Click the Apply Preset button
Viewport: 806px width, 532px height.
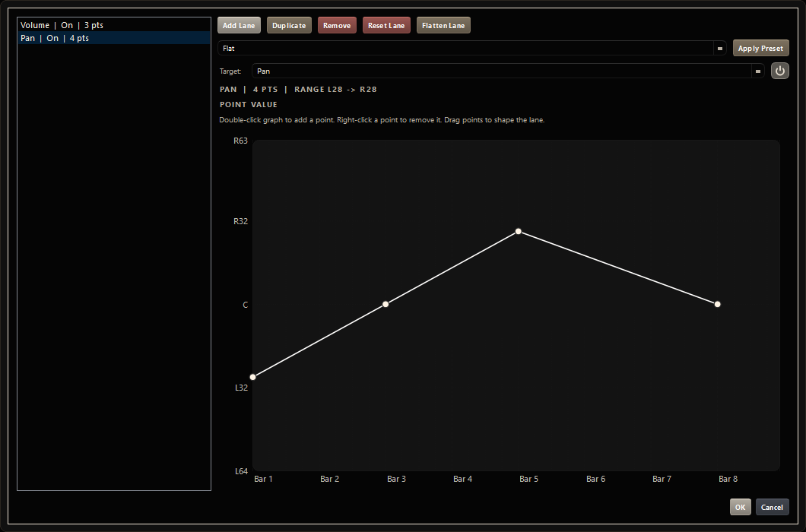(761, 48)
